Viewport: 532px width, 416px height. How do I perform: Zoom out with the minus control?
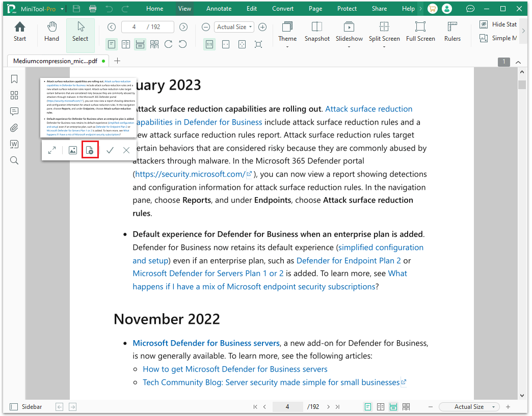pyautogui.click(x=206, y=26)
